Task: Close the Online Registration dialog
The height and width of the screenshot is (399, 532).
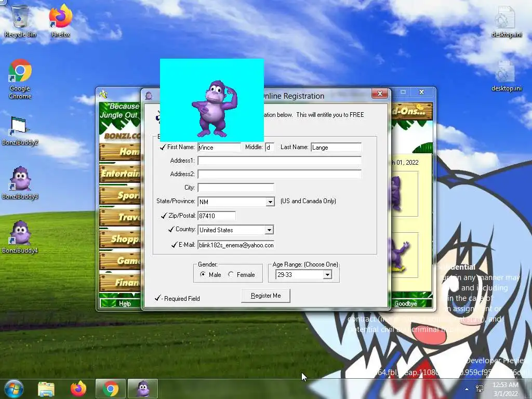Action: coord(380,94)
